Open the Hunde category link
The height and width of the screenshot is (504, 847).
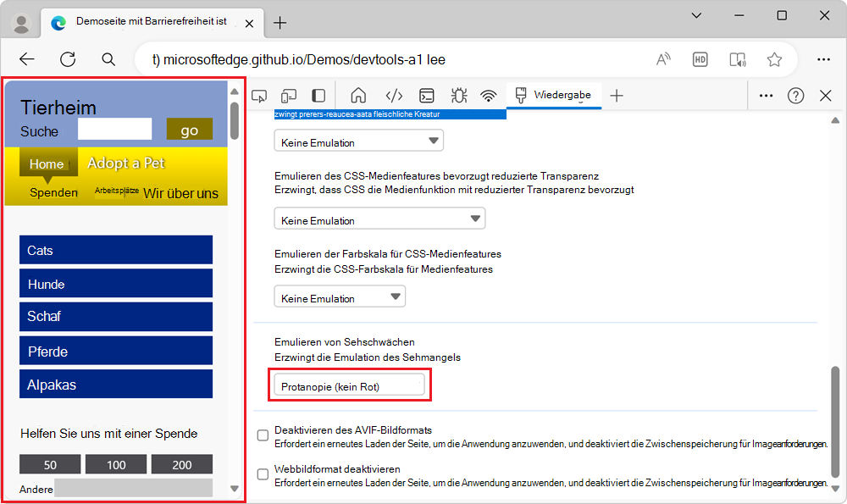[x=116, y=283]
